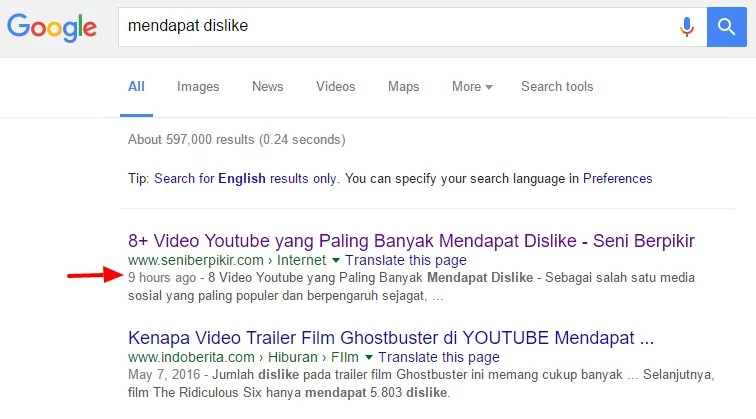Viewport: 756px width, 419px height.
Task: Switch to the Images tab
Action: point(198,87)
